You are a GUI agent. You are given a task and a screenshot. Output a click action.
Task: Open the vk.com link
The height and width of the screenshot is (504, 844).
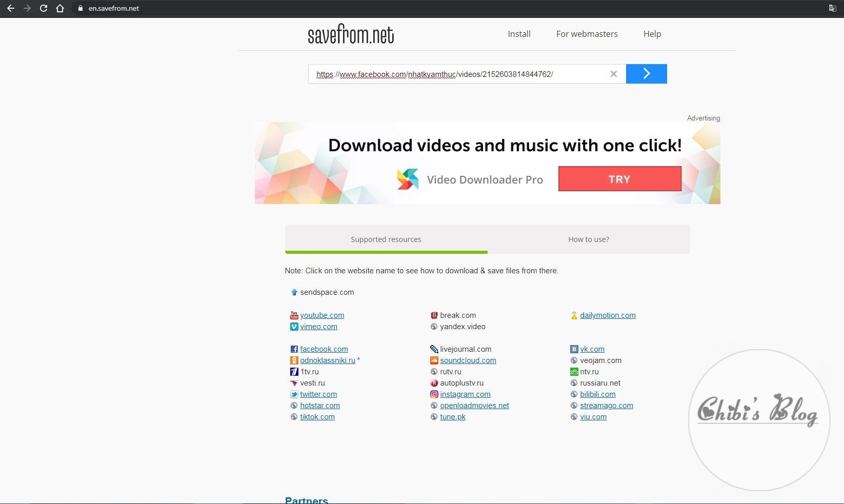[x=592, y=349]
